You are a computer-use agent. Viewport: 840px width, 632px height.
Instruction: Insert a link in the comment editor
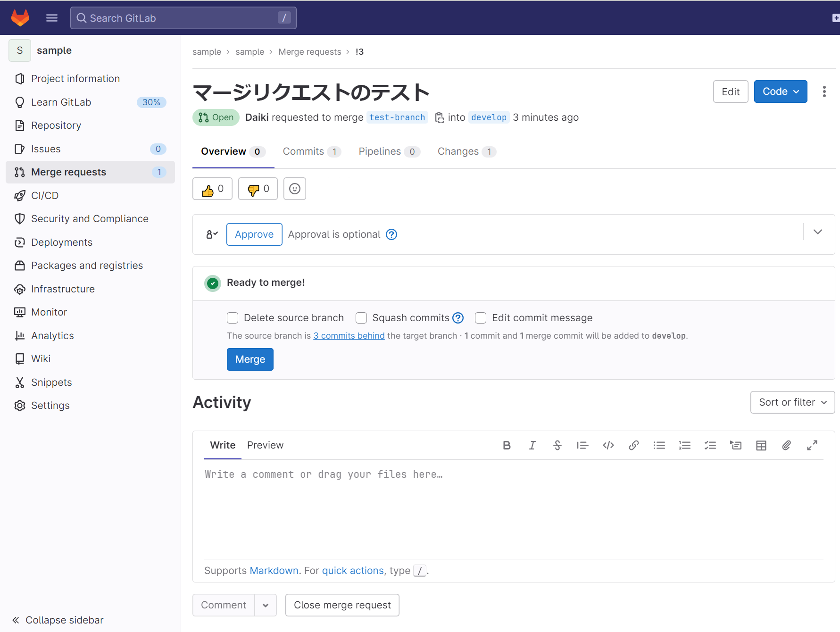[x=633, y=445]
